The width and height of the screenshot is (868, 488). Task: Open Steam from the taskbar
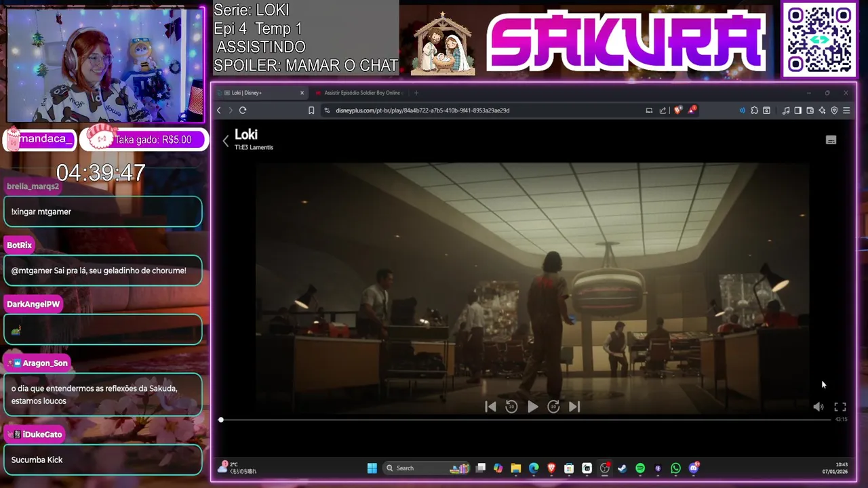click(x=623, y=468)
